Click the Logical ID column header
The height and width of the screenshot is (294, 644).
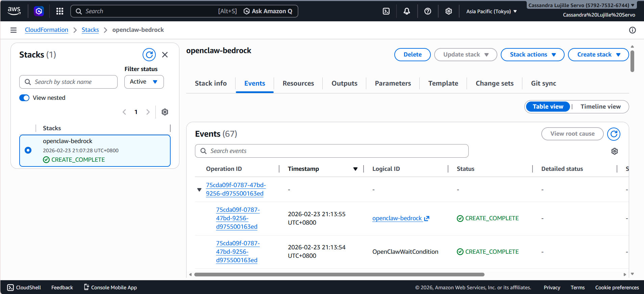pos(386,169)
